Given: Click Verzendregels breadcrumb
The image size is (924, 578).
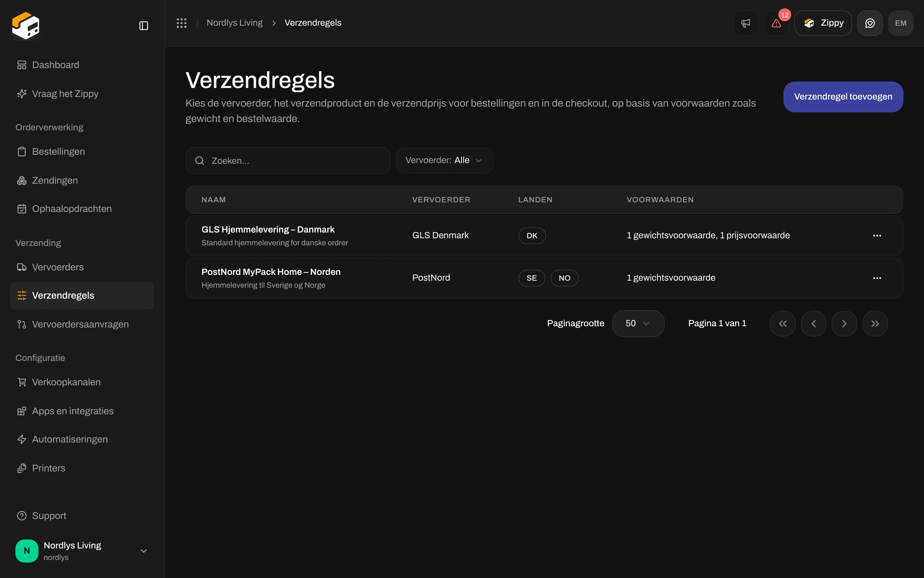Looking at the screenshot, I should click(313, 23).
